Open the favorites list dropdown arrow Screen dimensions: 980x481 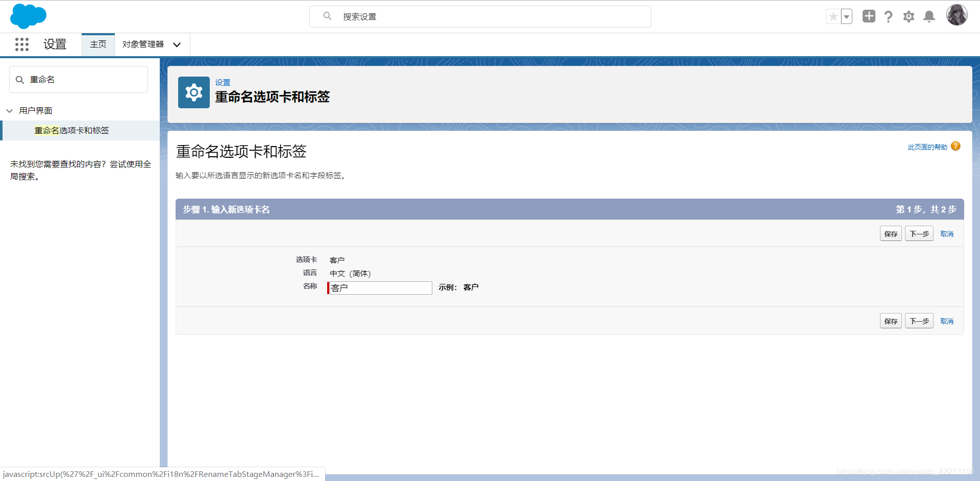point(846,17)
